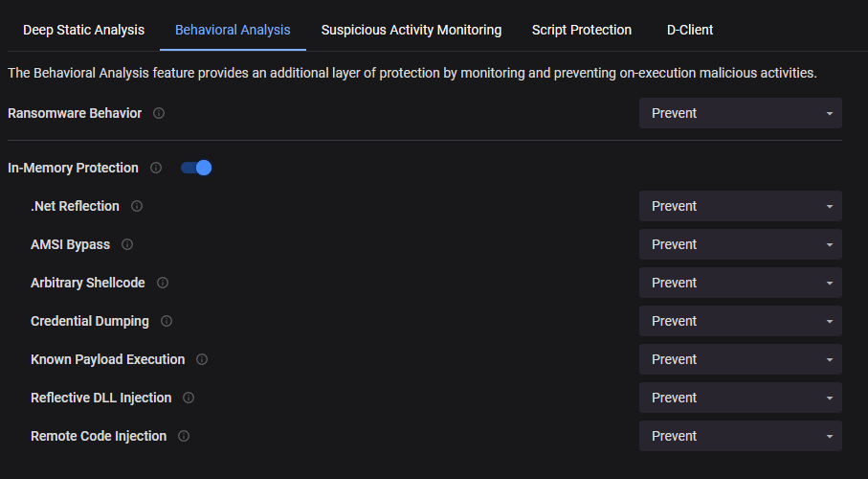Click info icon beside Credential Dumping
Image resolution: width=868 pixels, height=479 pixels.
pyautogui.click(x=167, y=321)
